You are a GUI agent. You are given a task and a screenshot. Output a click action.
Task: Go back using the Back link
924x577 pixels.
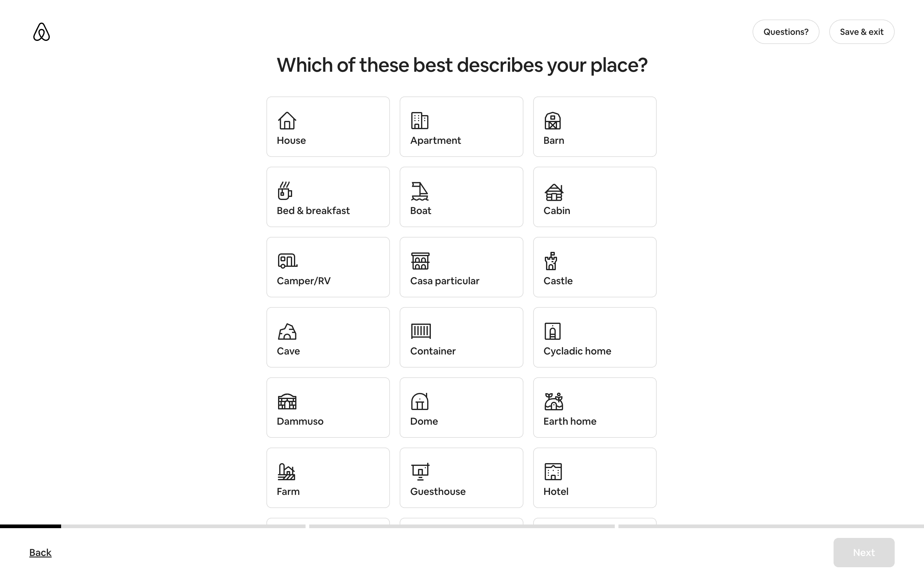(x=40, y=552)
